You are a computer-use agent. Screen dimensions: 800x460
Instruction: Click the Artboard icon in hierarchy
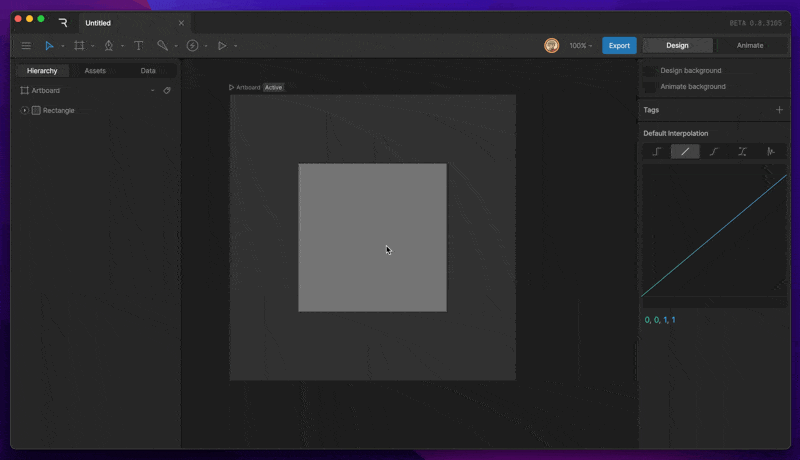pyautogui.click(x=24, y=90)
